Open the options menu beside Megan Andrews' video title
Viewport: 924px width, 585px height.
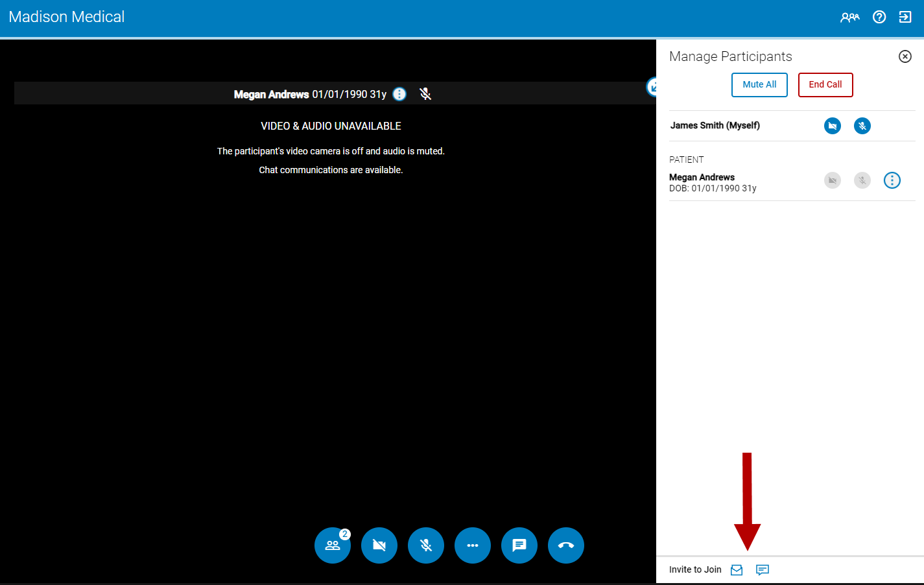[400, 94]
